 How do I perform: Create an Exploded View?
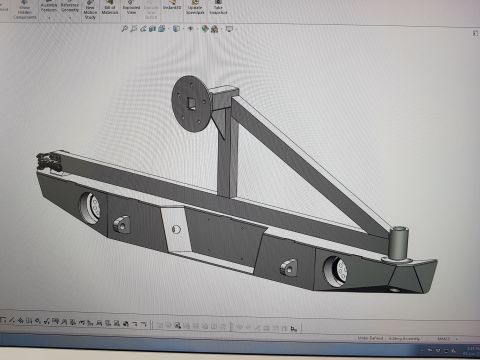coord(131,8)
